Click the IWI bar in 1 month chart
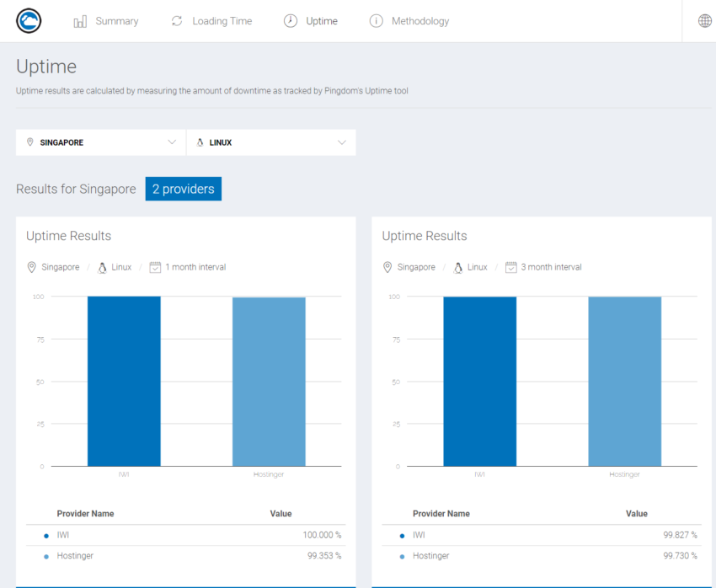This screenshot has height=588, width=716. coord(124,381)
